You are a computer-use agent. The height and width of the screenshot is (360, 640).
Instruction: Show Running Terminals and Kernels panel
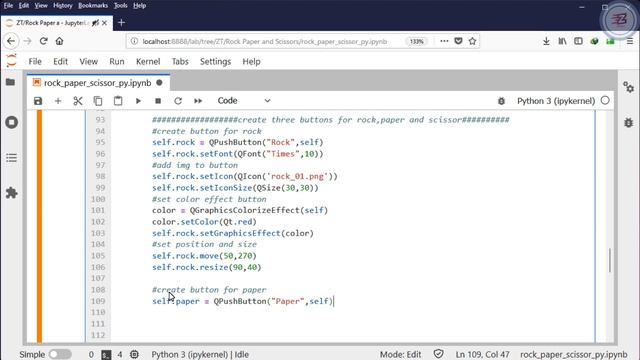point(11,122)
